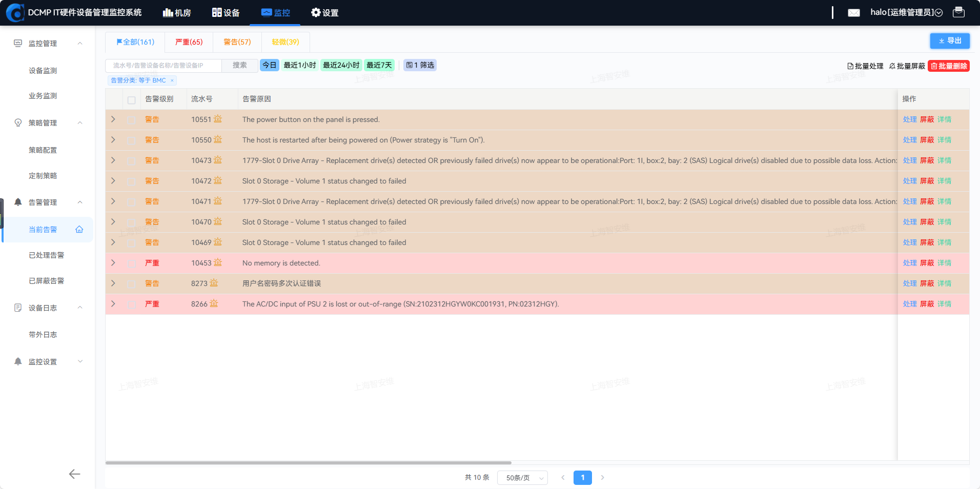Click alarm bell icon beside serial 10551

(x=218, y=119)
